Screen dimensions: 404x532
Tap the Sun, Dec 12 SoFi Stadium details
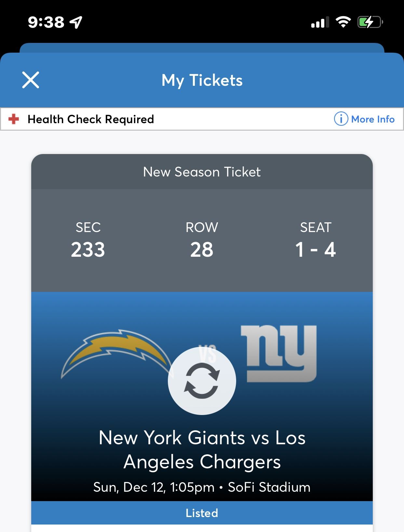[x=202, y=487]
